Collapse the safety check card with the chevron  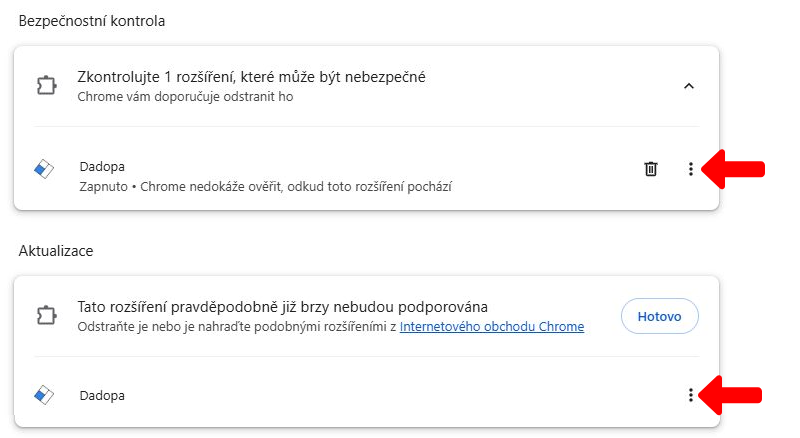[688, 86]
